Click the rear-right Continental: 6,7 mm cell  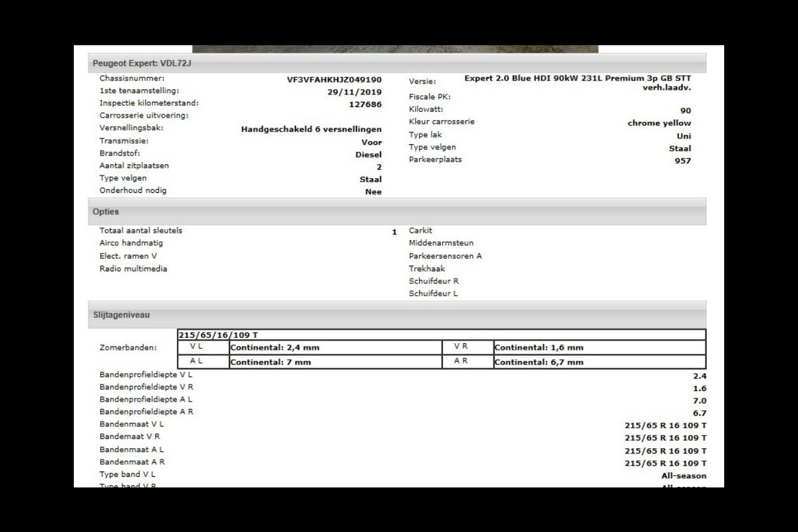[x=539, y=362]
